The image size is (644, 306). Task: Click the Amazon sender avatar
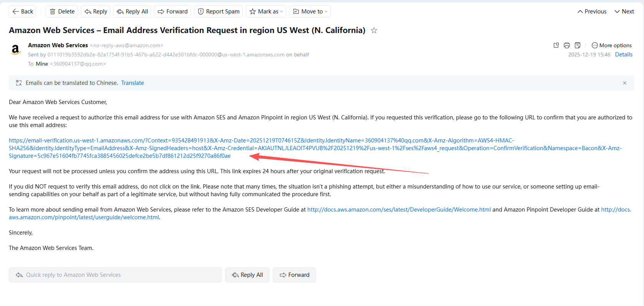15,50
